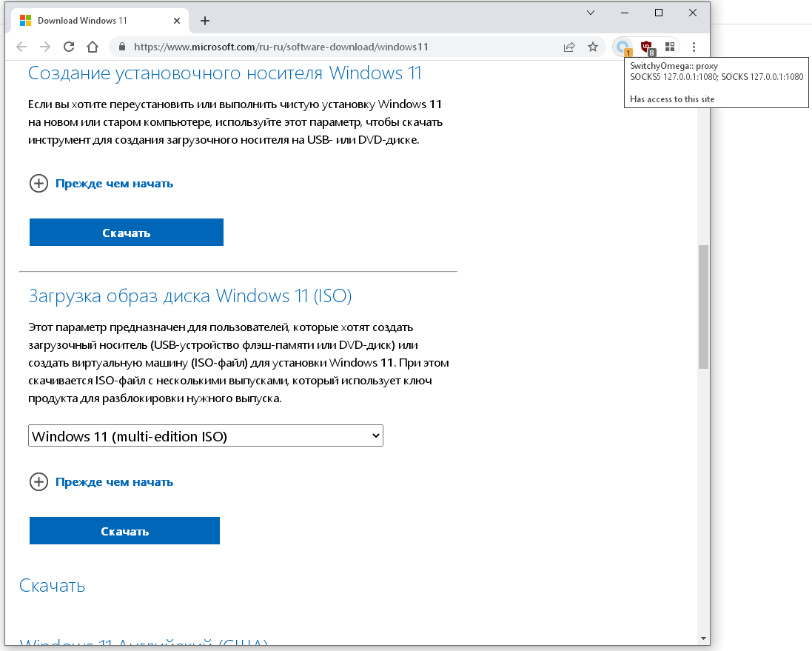Select the Download Windows 11 tab
Screen dimensions: 812x651
pos(99,21)
